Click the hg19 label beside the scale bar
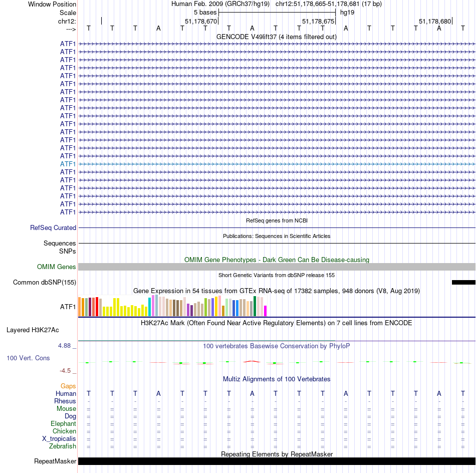476x473 pixels. (x=347, y=13)
